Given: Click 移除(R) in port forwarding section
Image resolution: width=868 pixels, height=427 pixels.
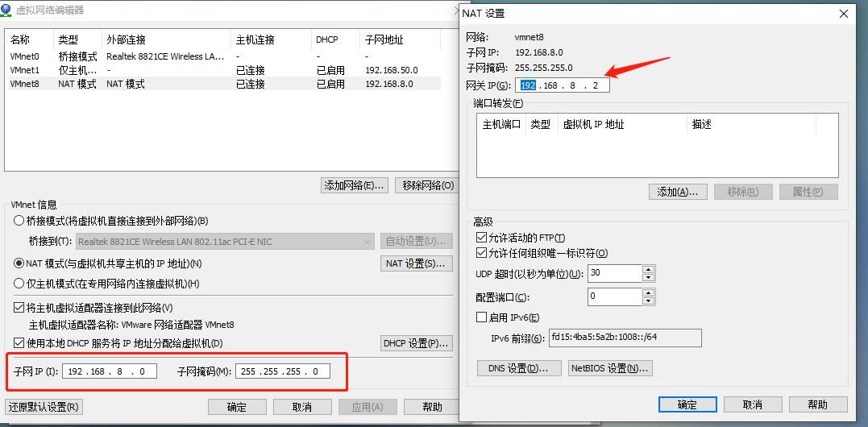Looking at the screenshot, I should (743, 192).
